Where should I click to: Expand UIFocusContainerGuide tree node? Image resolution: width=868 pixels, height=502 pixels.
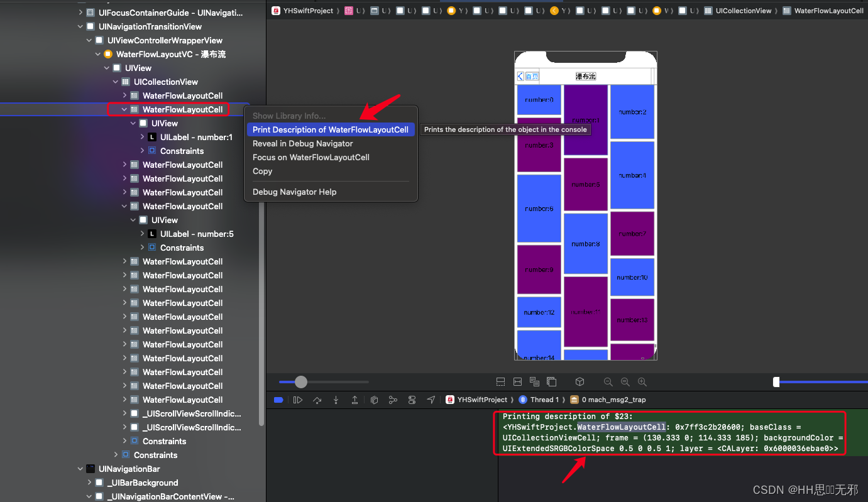(x=80, y=13)
